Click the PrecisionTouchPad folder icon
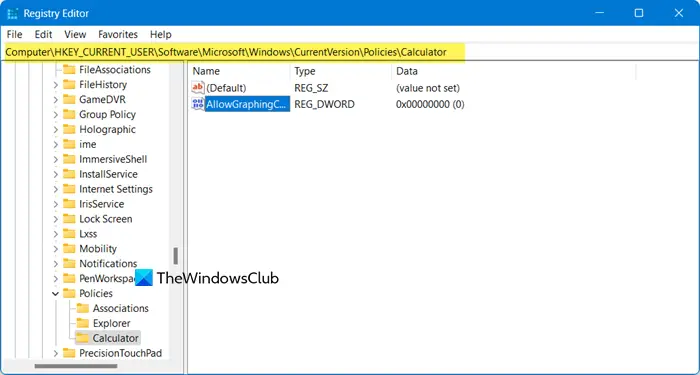This screenshot has width=700, height=375. [69, 353]
